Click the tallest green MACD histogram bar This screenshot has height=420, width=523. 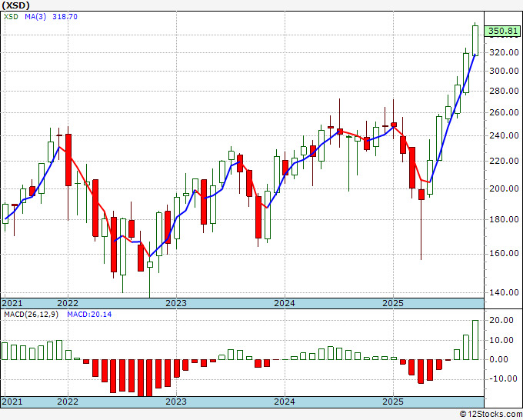tap(475, 340)
